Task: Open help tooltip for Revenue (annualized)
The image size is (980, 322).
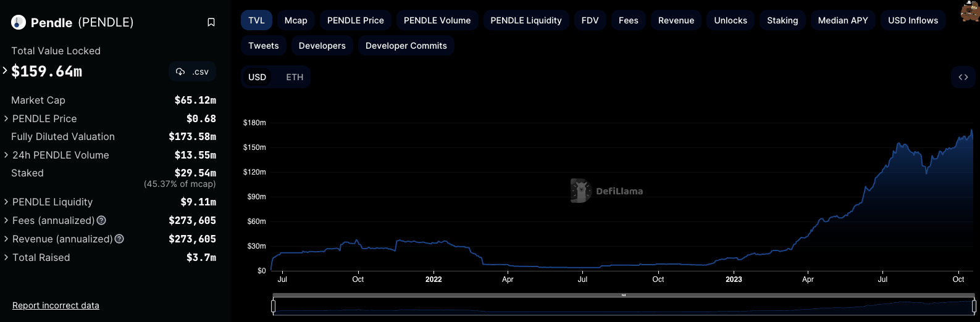Action: coord(120,239)
